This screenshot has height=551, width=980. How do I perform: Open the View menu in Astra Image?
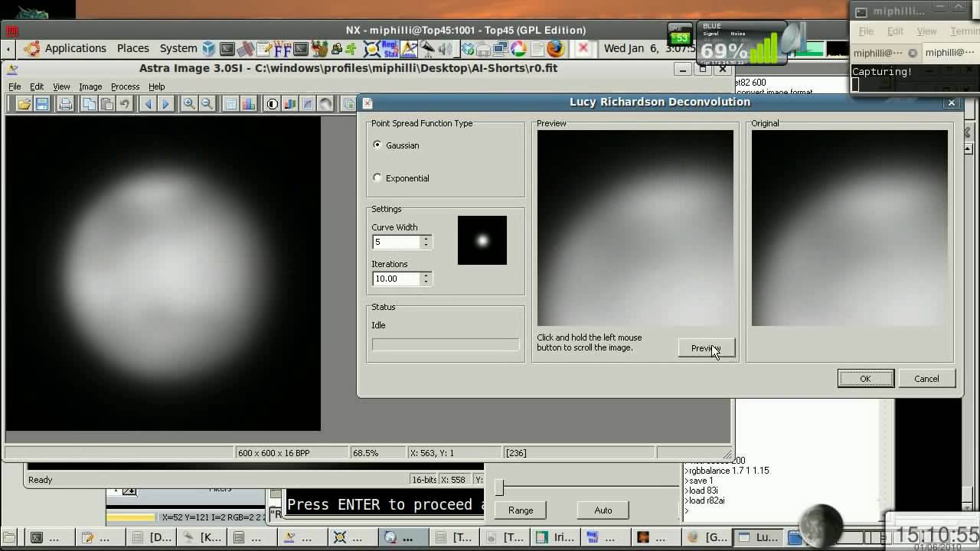[x=61, y=86]
